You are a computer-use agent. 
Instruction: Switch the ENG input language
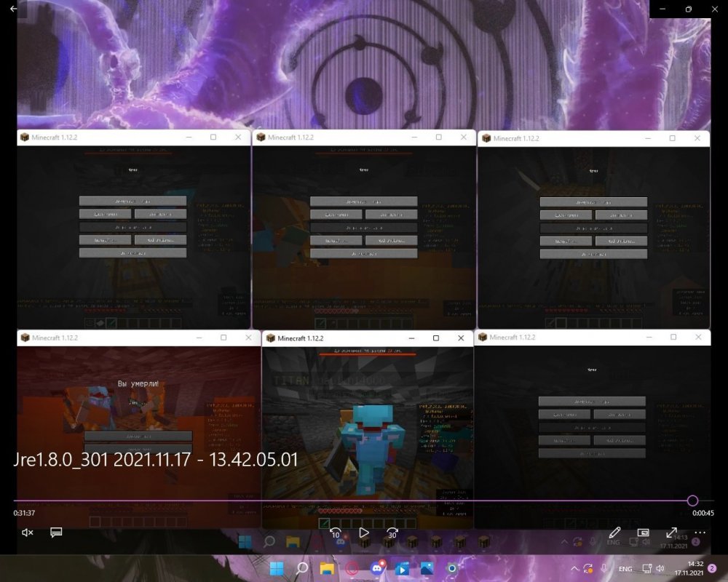625,568
